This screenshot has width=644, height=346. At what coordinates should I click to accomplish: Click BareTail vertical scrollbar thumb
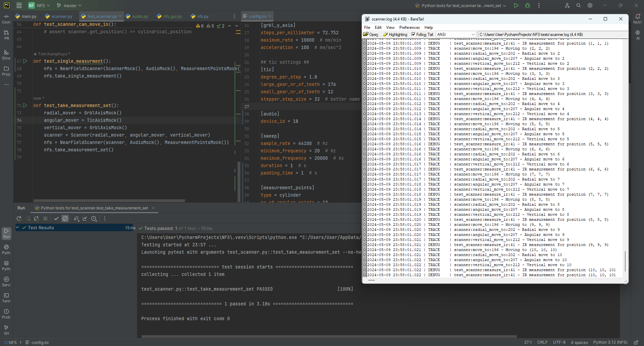(x=625, y=261)
